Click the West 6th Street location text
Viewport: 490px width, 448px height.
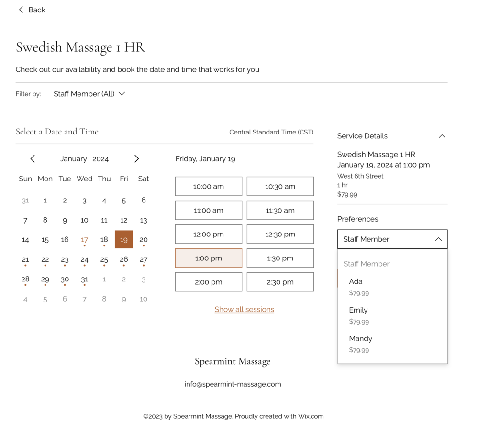click(360, 176)
